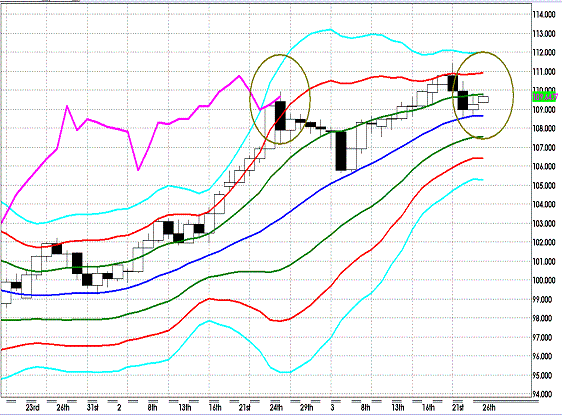Click the highlighted 109.647 current price tag
The image size is (562, 415).
pos(545,97)
